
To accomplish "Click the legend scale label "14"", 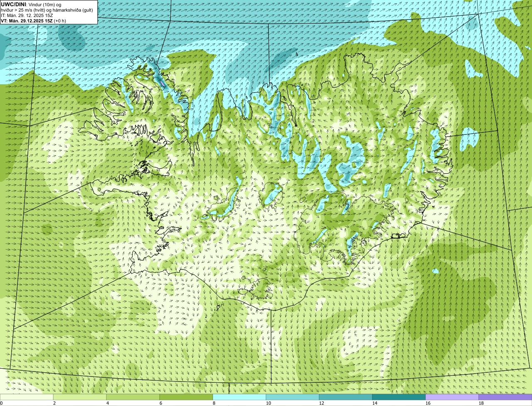I will pos(375,403).
